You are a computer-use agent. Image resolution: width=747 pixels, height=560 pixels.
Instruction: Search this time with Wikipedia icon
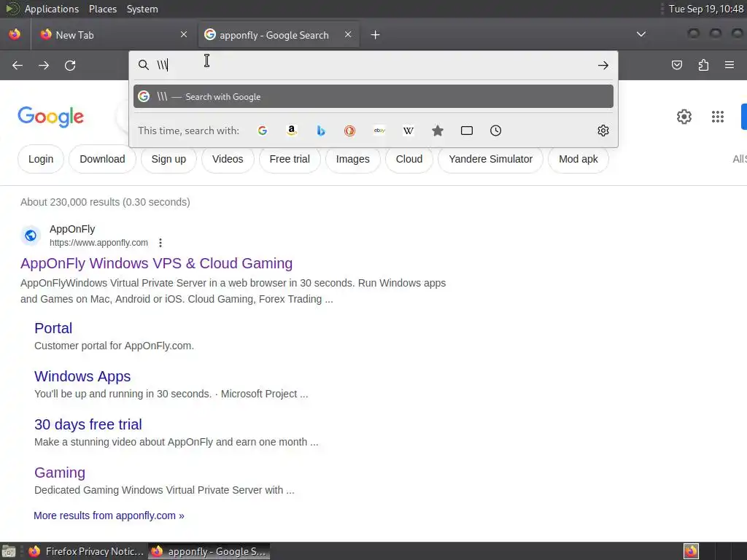[409, 131]
